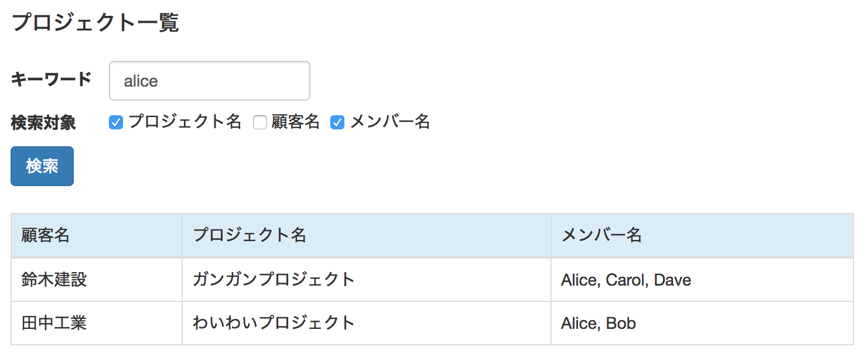
Task: Enable the 顧客名 search checkbox
Action: pyautogui.click(x=259, y=122)
